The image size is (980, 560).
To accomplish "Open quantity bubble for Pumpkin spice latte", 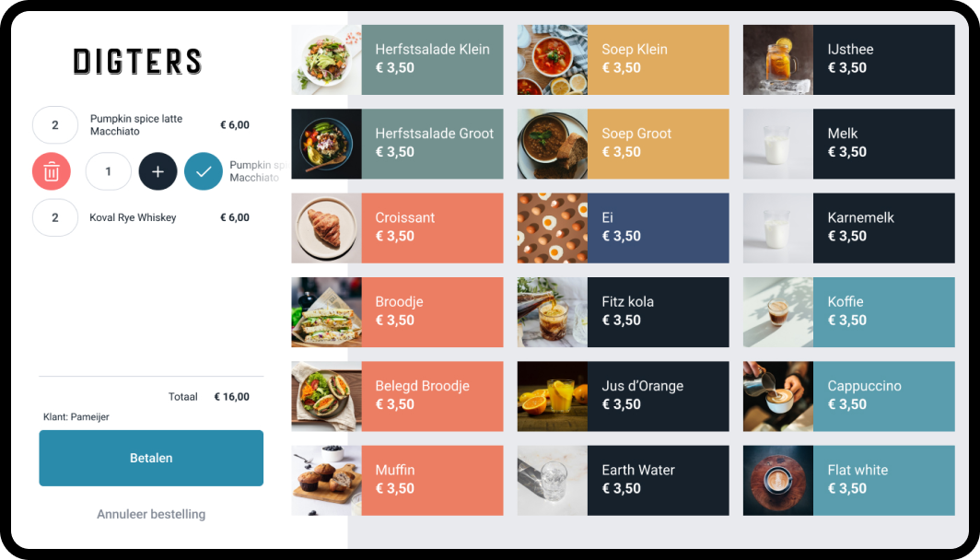I will point(55,125).
